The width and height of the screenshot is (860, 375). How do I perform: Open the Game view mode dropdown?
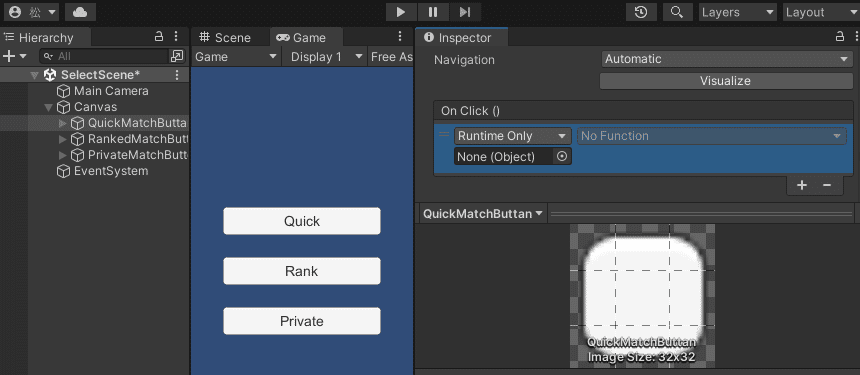236,56
